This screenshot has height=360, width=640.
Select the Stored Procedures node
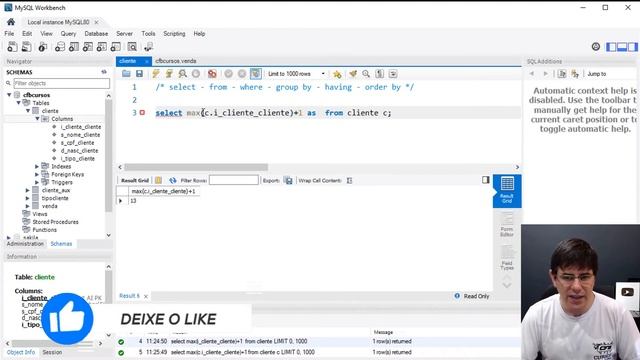click(55, 222)
